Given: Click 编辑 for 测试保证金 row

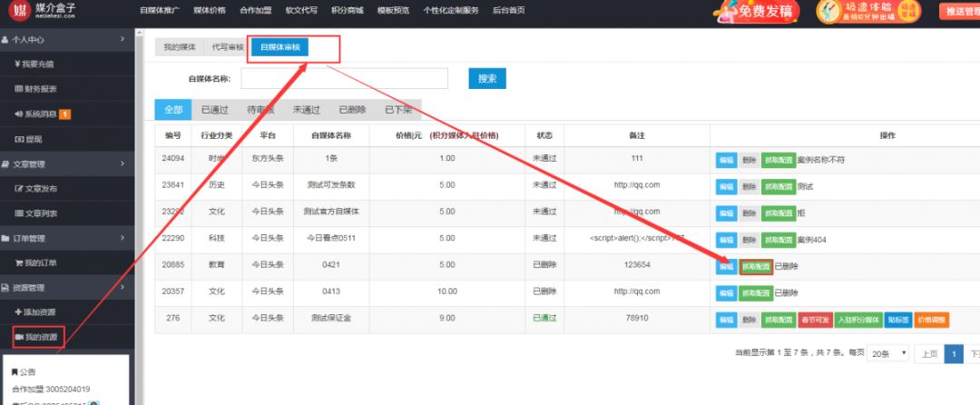Looking at the screenshot, I should (726, 320).
